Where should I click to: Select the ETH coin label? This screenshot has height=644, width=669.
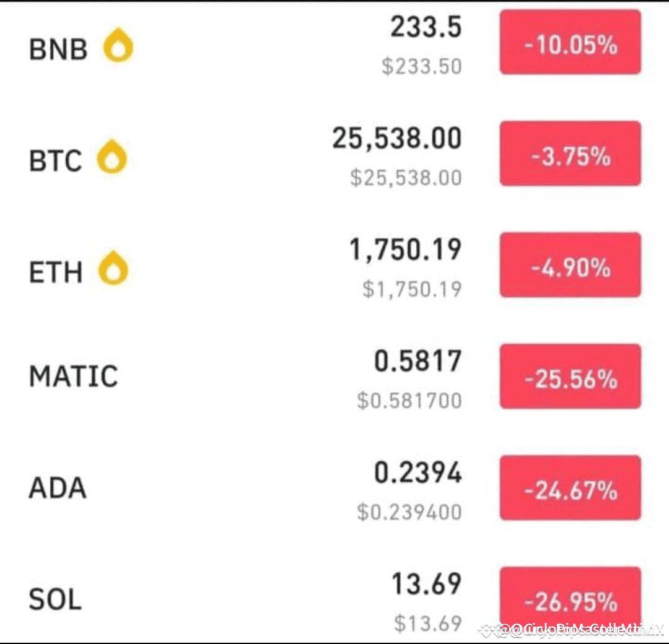pyautogui.click(x=56, y=272)
